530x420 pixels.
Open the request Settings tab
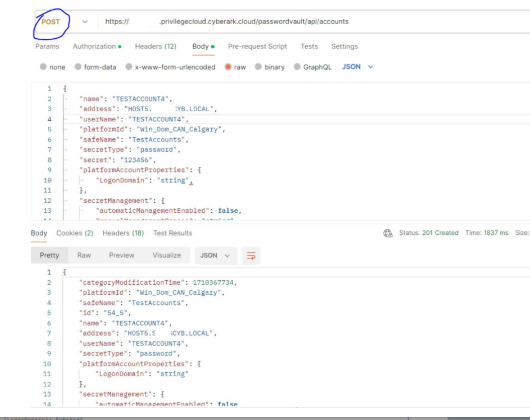point(344,46)
